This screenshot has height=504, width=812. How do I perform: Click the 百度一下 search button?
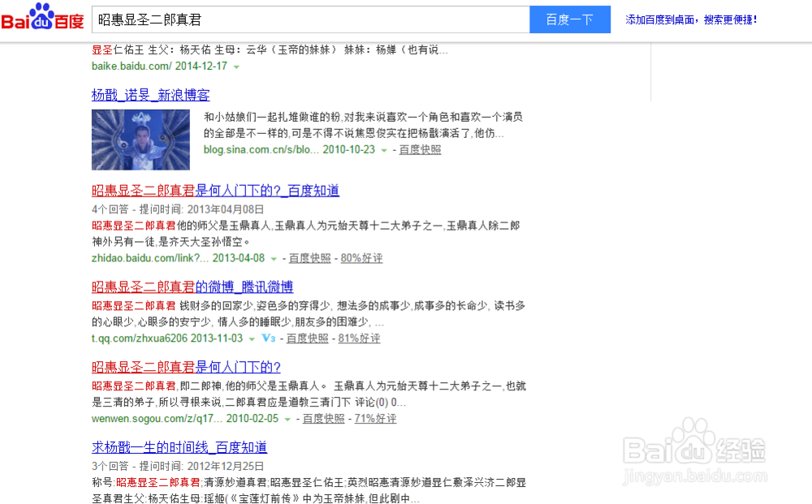570,19
